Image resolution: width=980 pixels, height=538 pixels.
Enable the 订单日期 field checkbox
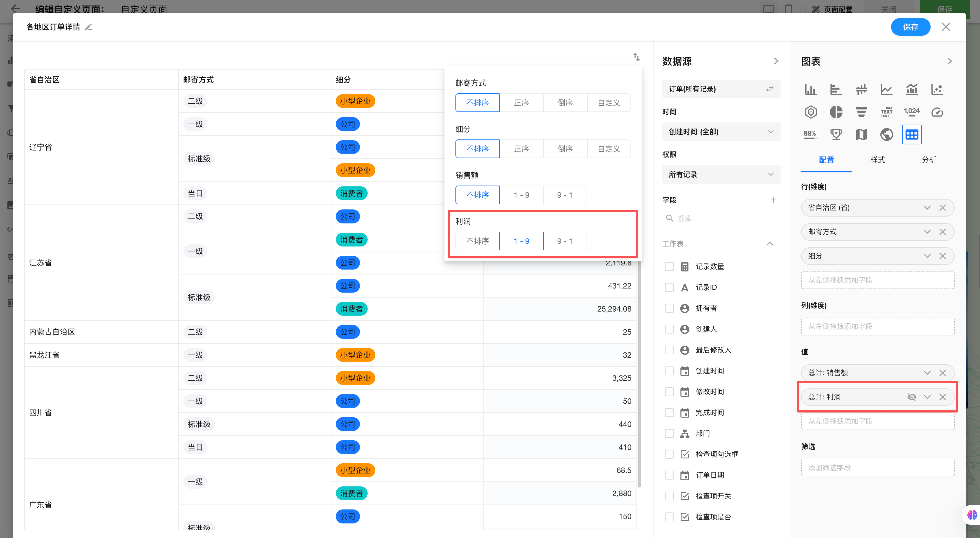pos(669,475)
